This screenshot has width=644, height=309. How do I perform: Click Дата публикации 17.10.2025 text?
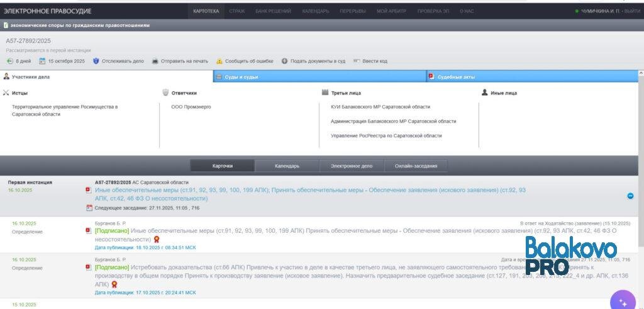pyautogui.click(x=145, y=293)
